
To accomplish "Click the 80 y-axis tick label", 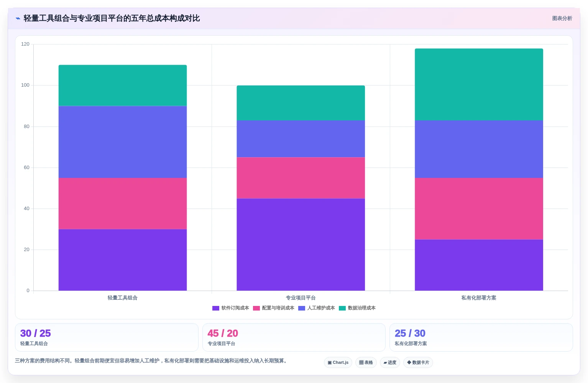I will [26, 127].
